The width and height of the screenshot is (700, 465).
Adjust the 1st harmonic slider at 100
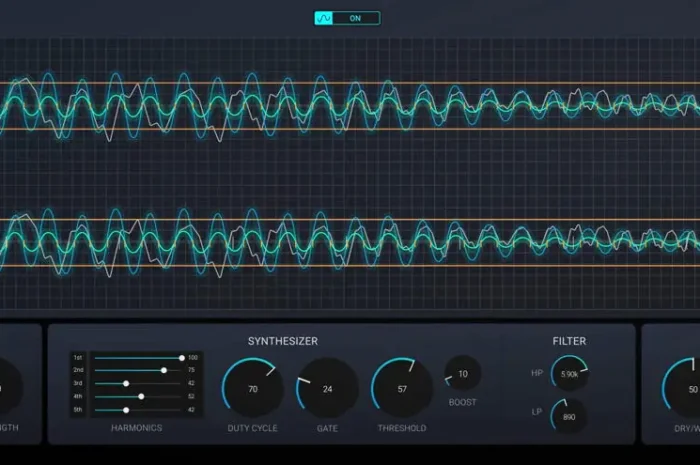[182, 358]
